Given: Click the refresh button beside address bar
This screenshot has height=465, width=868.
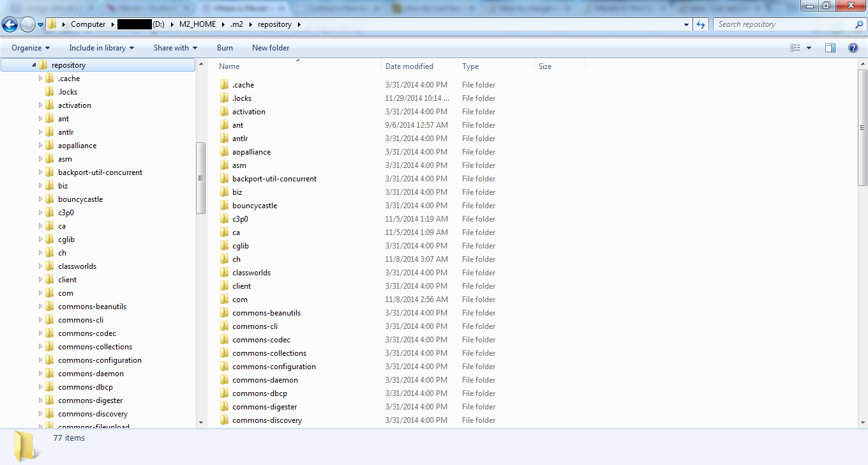Looking at the screenshot, I should [x=701, y=24].
